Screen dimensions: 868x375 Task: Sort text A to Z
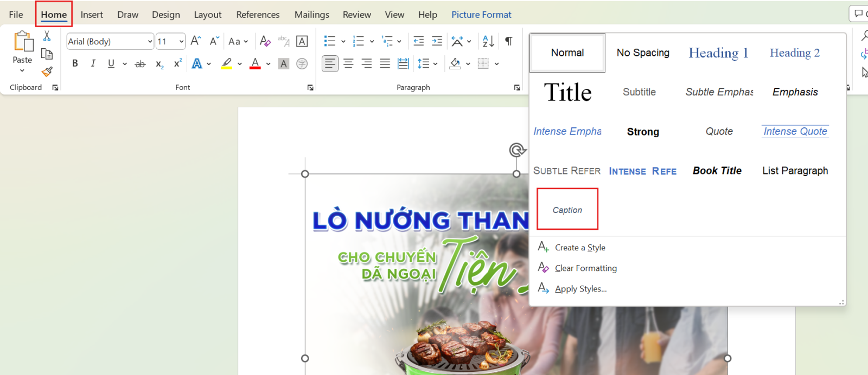point(488,41)
